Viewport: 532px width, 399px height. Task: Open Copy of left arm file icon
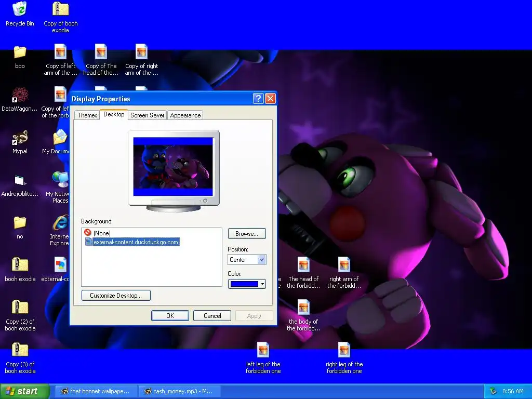click(x=60, y=52)
